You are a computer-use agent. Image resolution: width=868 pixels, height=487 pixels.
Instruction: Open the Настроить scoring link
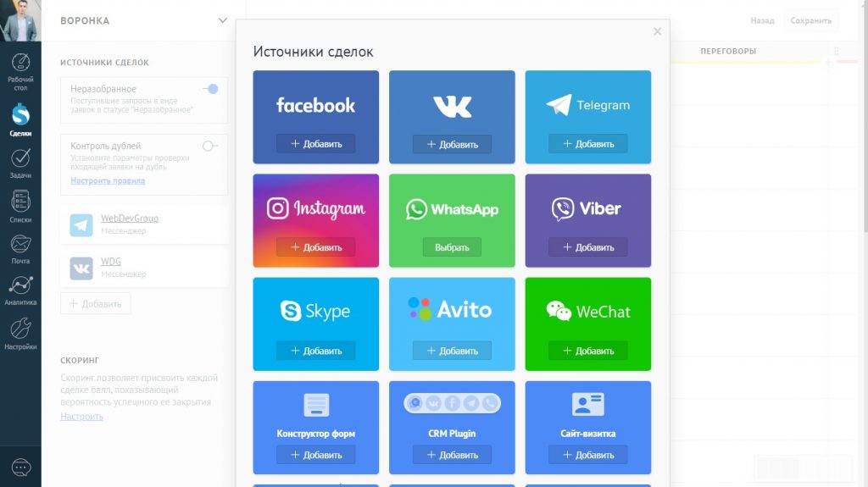[81, 416]
